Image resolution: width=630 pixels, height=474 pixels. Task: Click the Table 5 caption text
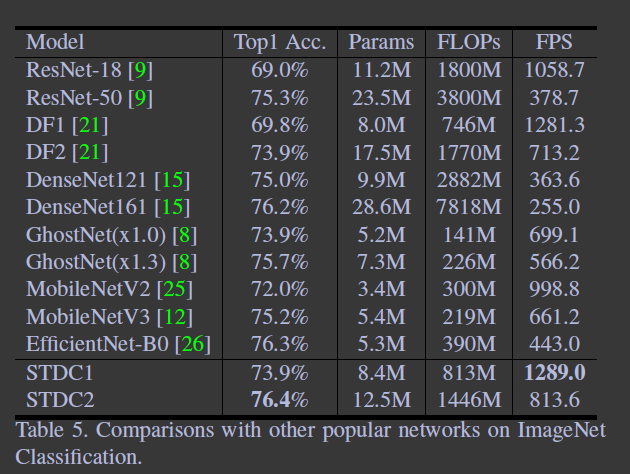pos(310,443)
